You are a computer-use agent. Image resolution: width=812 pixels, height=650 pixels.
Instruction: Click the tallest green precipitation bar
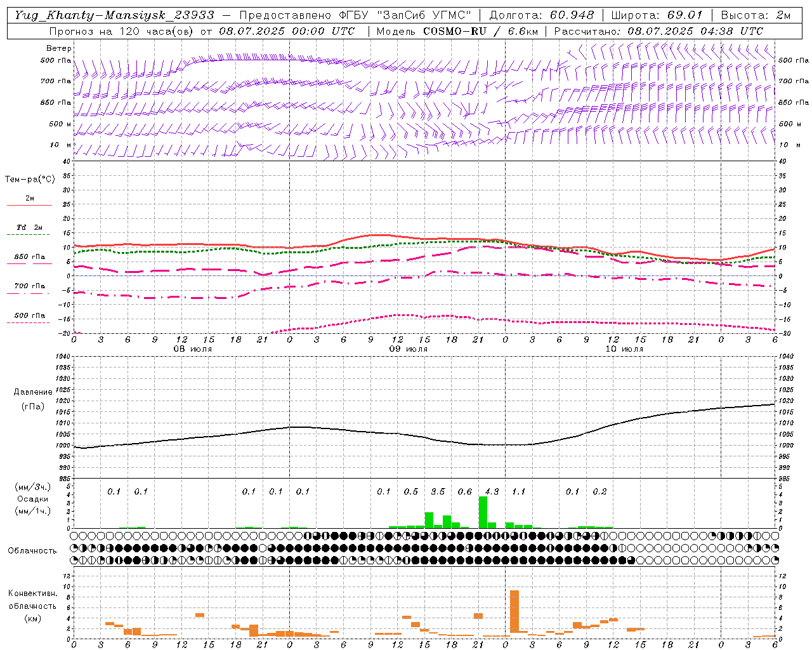pyautogui.click(x=483, y=512)
